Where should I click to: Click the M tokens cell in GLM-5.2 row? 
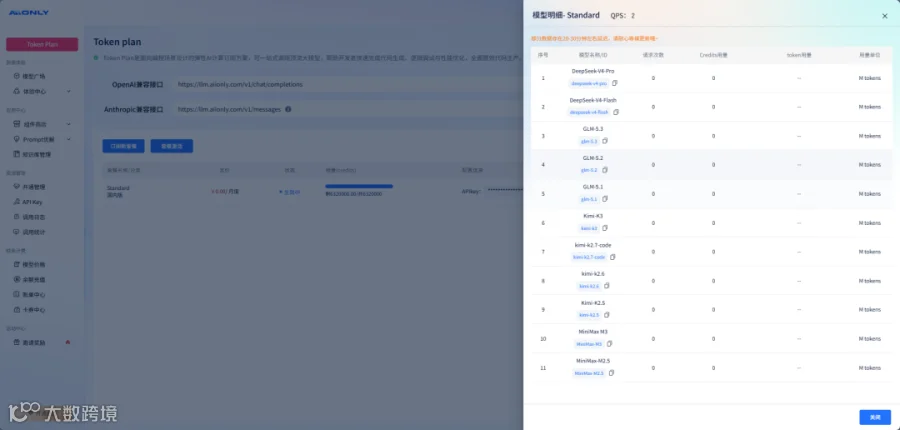(x=870, y=165)
